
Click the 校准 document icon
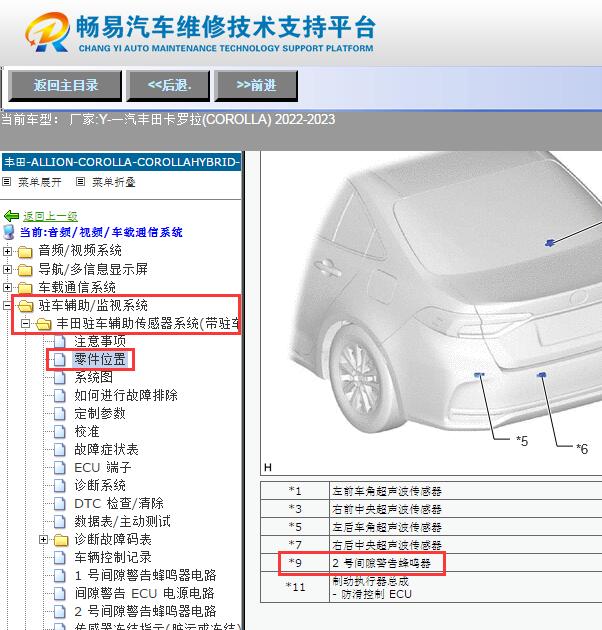click(59, 432)
